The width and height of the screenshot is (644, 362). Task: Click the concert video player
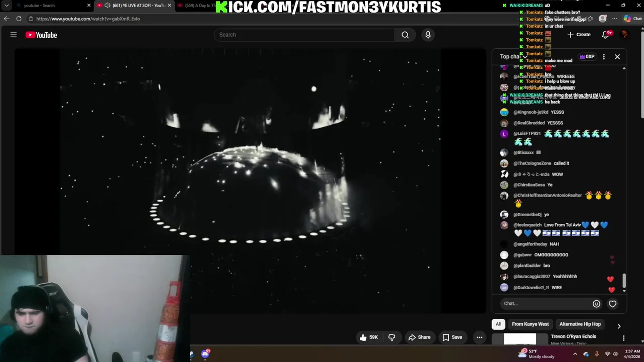click(250, 181)
